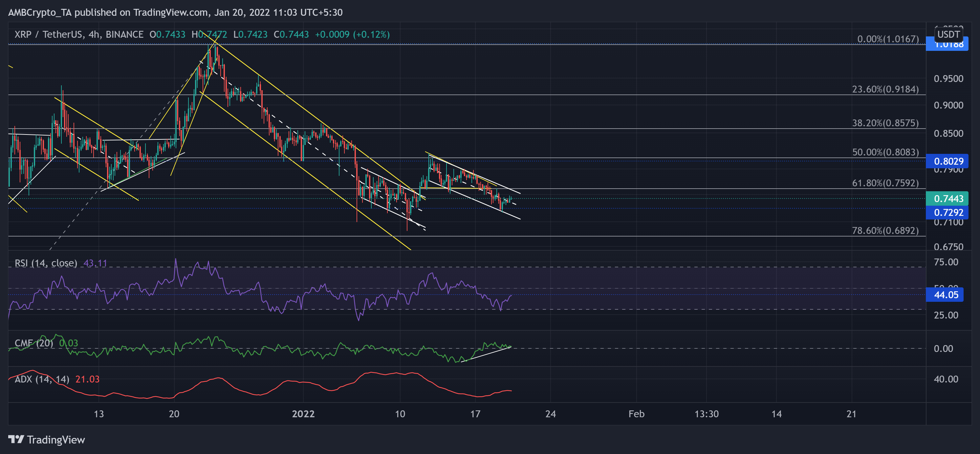Screen dimensions: 980x454
Task: Click the 23.60%(0.9184) Fibonacci label
Action: [885, 89]
